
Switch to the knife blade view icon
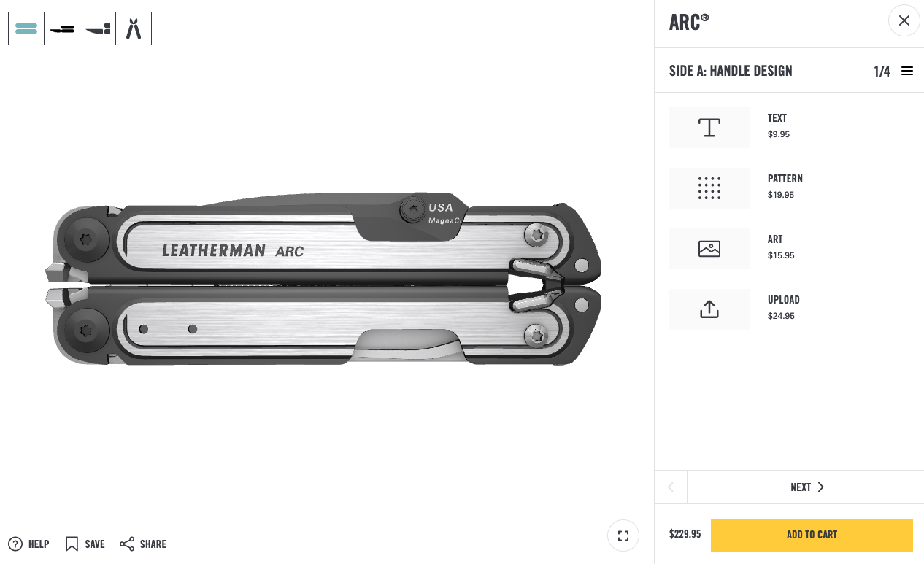[62, 28]
